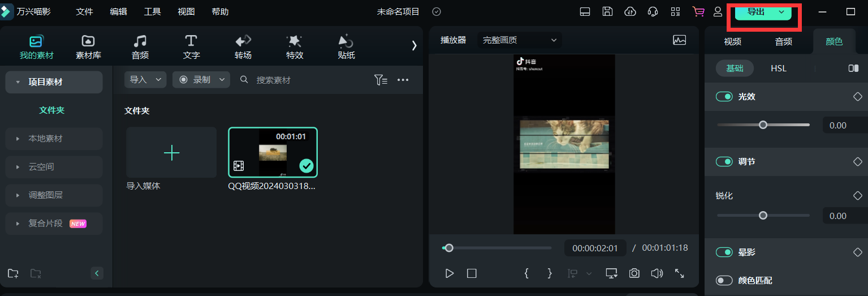Stop the video playback
This screenshot has height=296, width=868.
(x=472, y=273)
